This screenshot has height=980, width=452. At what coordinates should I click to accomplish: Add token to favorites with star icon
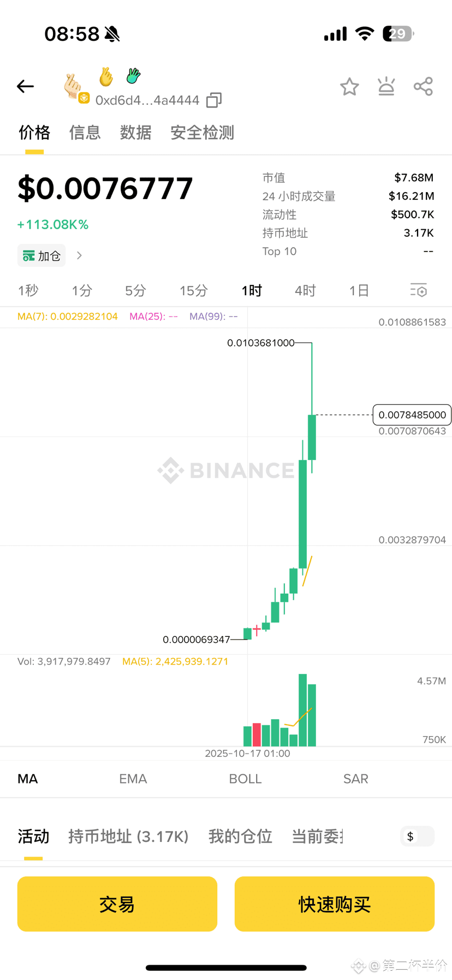tap(349, 87)
